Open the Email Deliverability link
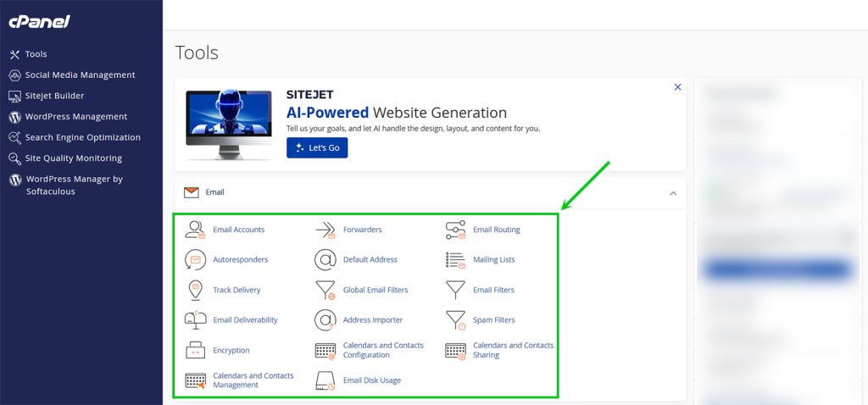868x405 pixels. pos(245,319)
